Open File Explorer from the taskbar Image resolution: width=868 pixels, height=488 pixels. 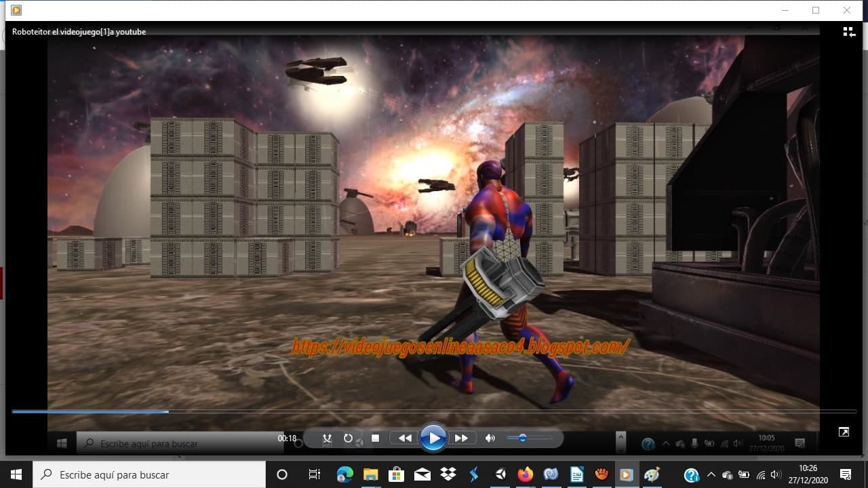point(370,474)
